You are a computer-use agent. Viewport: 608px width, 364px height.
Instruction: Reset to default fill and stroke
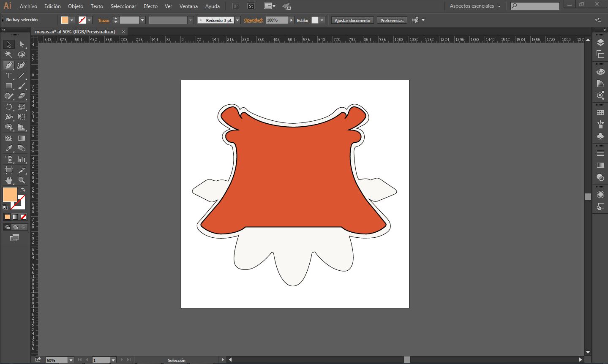coord(5,207)
